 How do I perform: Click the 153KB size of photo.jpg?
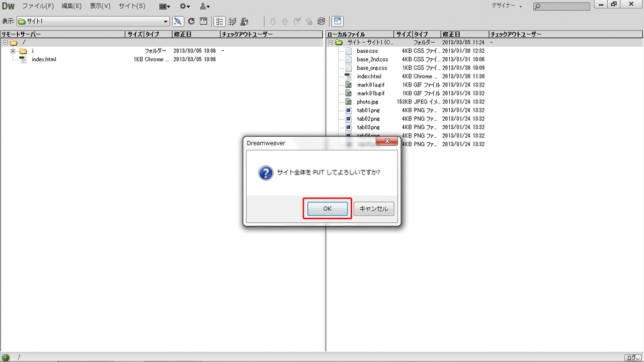pos(404,102)
